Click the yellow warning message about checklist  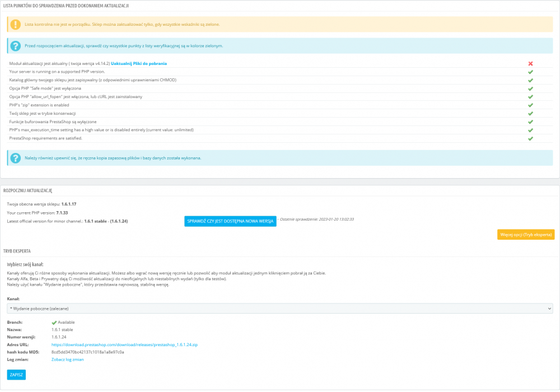pyautogui.click(x=122, y=24)
